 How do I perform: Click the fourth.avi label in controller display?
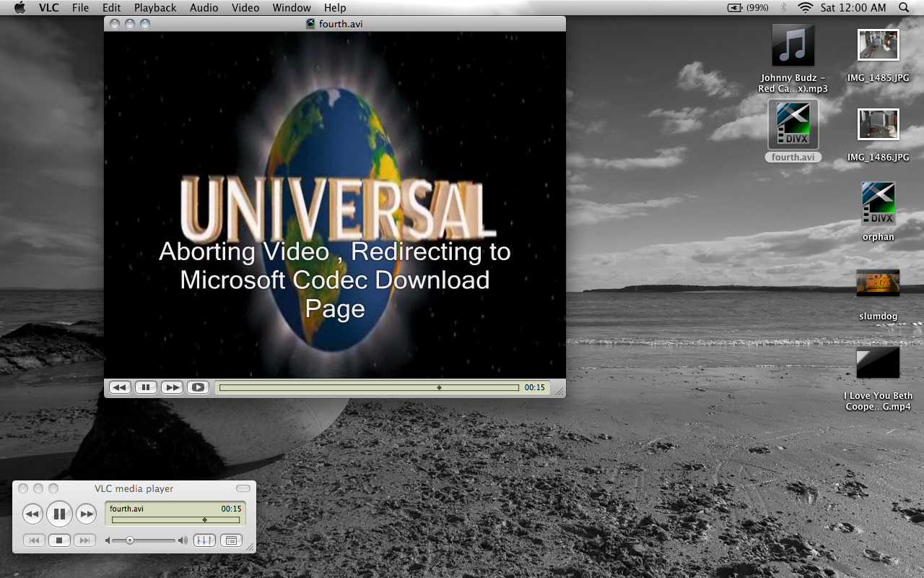pyautogui.click(x=126, y=509)
